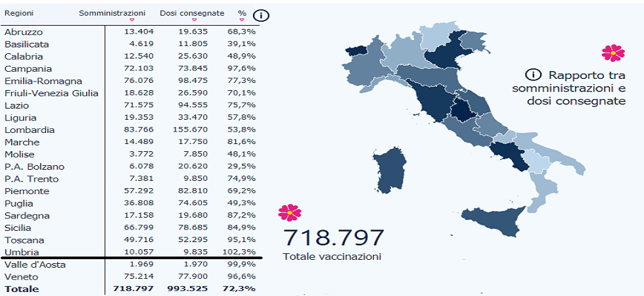Sort by the % column arrow
This screenshot has height=296, width=644.
[242, 20]
